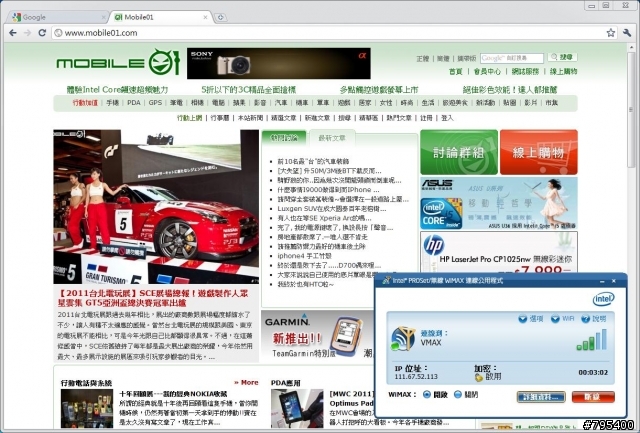Minimize the Intel PROSet WiMAX window
The image size is (640, 433).
coord(602,281)
